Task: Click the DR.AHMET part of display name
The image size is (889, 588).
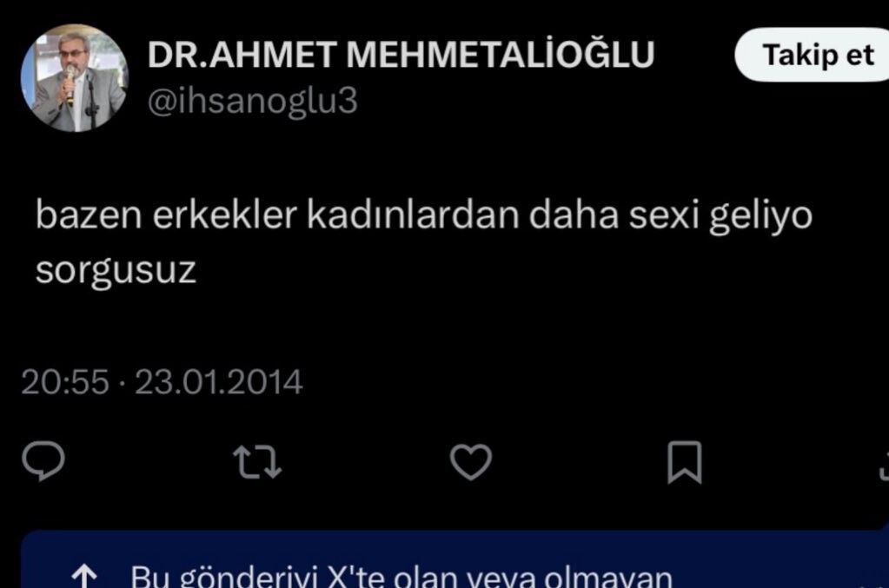Action: [242, 55]
